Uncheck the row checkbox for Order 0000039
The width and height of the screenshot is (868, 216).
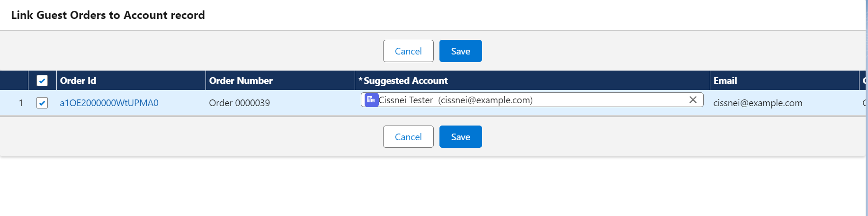click(42, 103)
